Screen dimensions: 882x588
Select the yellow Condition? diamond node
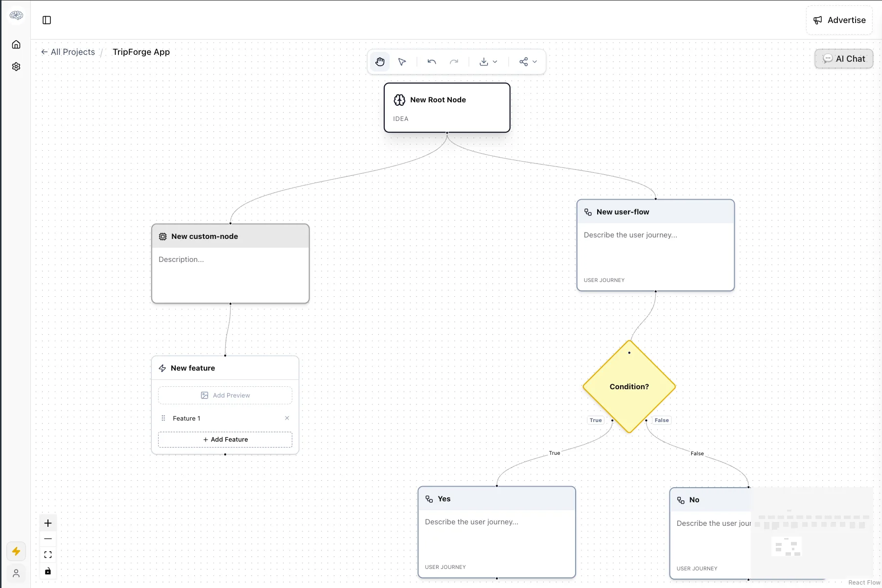[x=629, y=387]
